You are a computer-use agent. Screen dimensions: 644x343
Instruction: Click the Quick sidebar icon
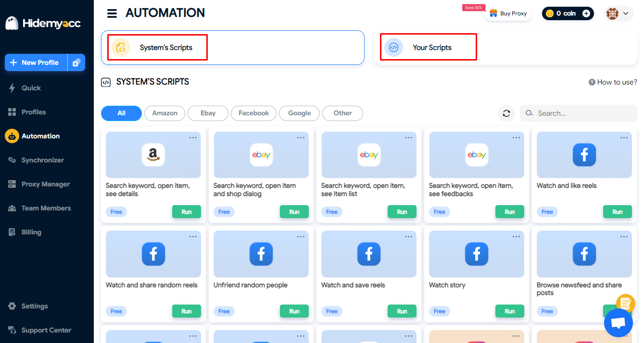(30, 88)
